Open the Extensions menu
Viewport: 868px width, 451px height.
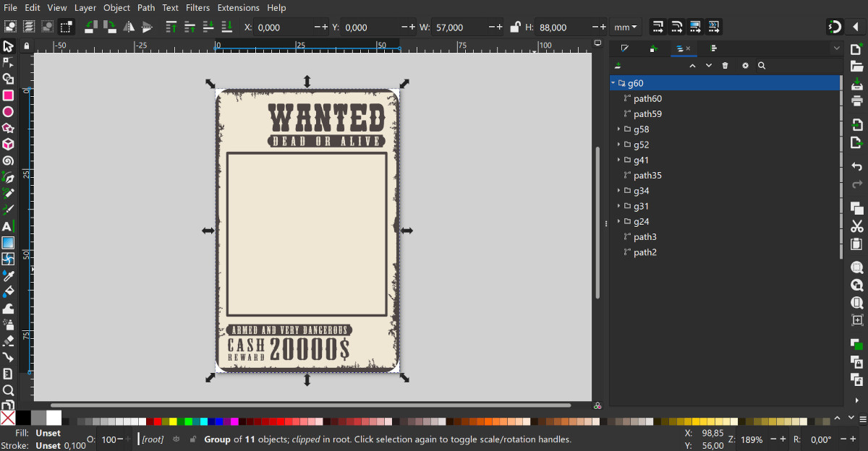[x=238, y=8]
